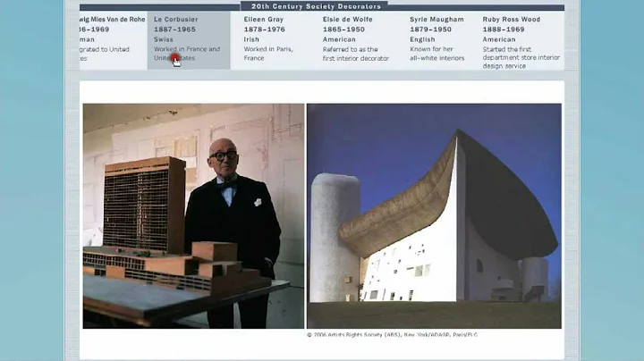Click the '20th Century Society Decorators' heading

317,6
